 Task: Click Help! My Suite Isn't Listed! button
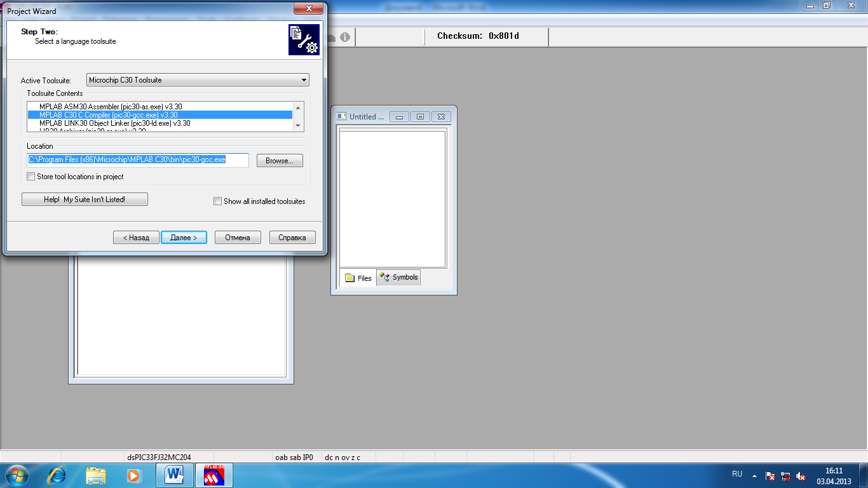85,200
